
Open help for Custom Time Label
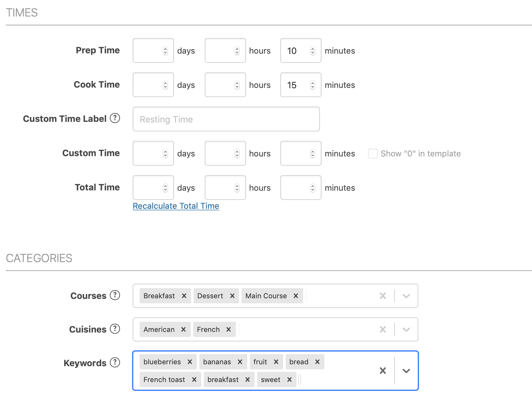pyautogui.click(x=115, y=118)
